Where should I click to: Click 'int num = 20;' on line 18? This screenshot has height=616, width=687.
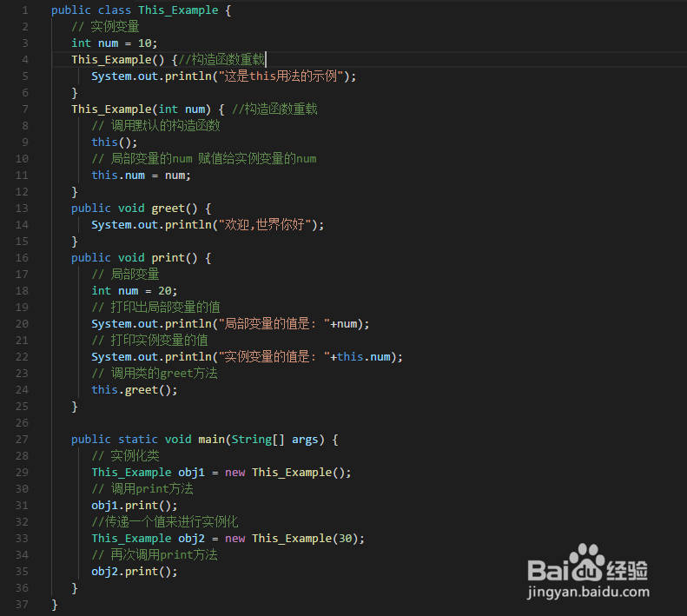click(135, 291)
